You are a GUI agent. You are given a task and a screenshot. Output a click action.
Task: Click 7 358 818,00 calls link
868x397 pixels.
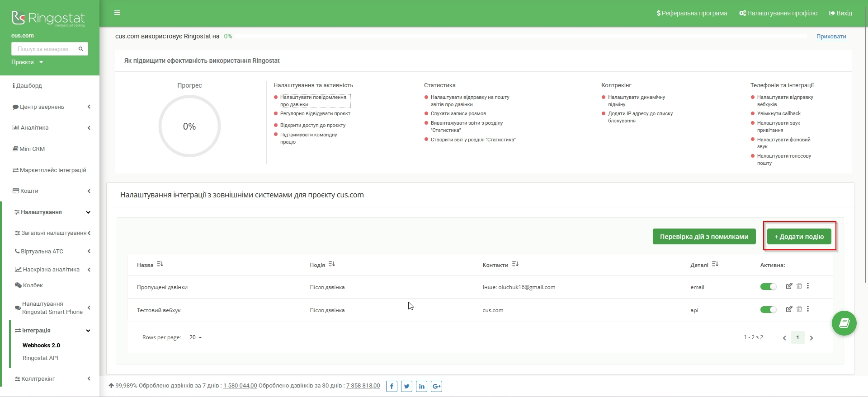click(363, 386)
